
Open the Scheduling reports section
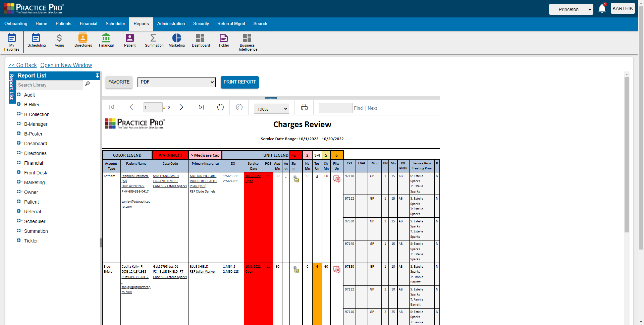[x=36, y=40]
